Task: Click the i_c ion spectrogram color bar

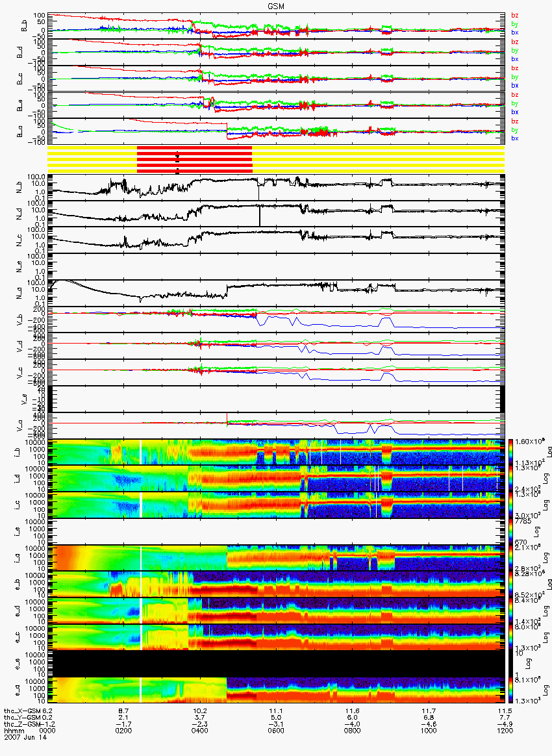Action: [x=510, y=505]
